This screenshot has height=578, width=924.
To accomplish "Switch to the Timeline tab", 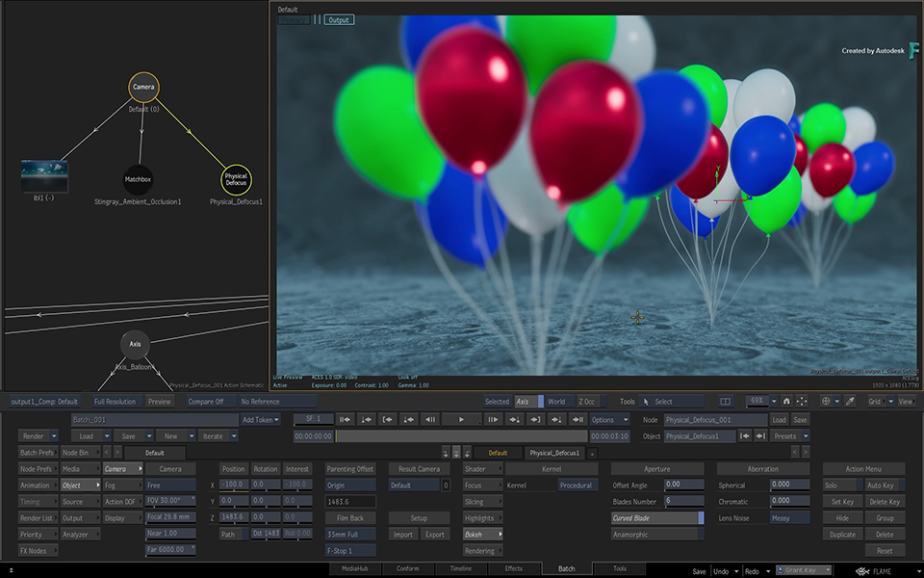I will click(x=461, y=568).
